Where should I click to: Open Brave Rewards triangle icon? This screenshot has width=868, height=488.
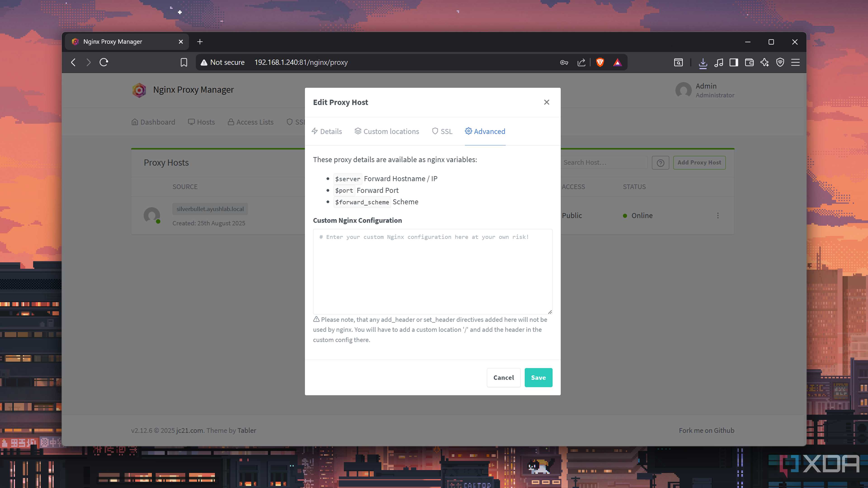click(617, 62)
